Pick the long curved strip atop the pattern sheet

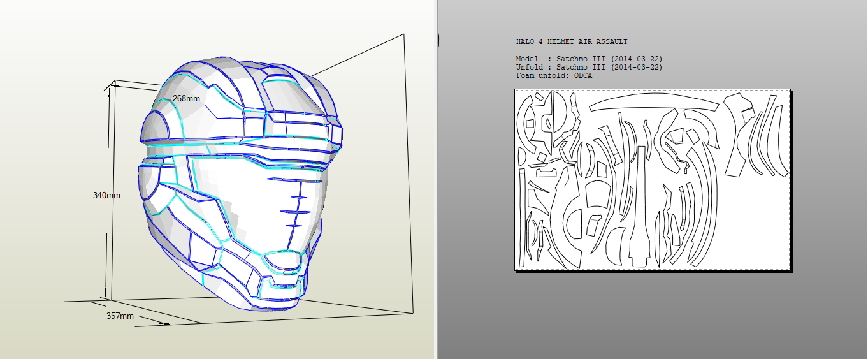point(654,103)
